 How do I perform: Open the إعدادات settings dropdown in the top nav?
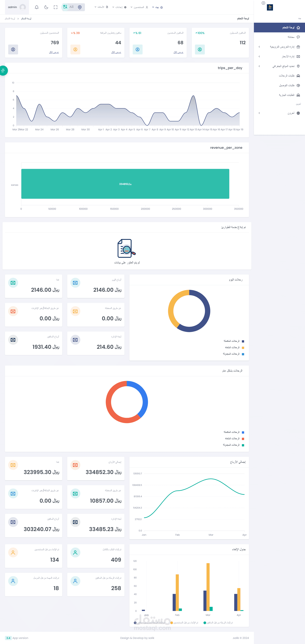tap(119, 7)
